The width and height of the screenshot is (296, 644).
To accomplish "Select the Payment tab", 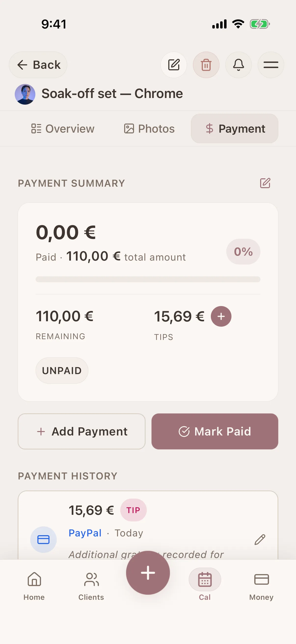I will coord(235,128).
